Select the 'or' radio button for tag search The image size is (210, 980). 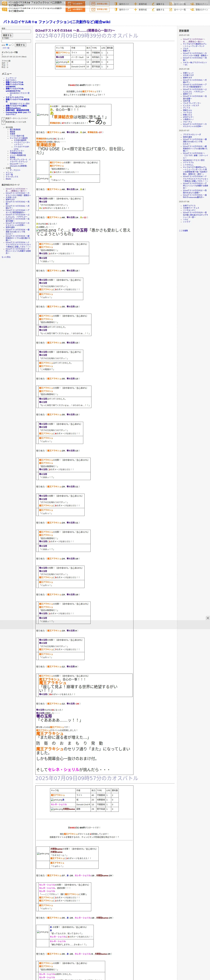(x=13, y=45)
